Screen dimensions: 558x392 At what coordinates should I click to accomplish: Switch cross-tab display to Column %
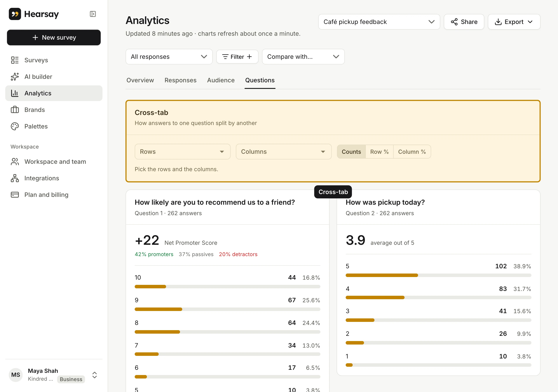[x=412, y=152]
